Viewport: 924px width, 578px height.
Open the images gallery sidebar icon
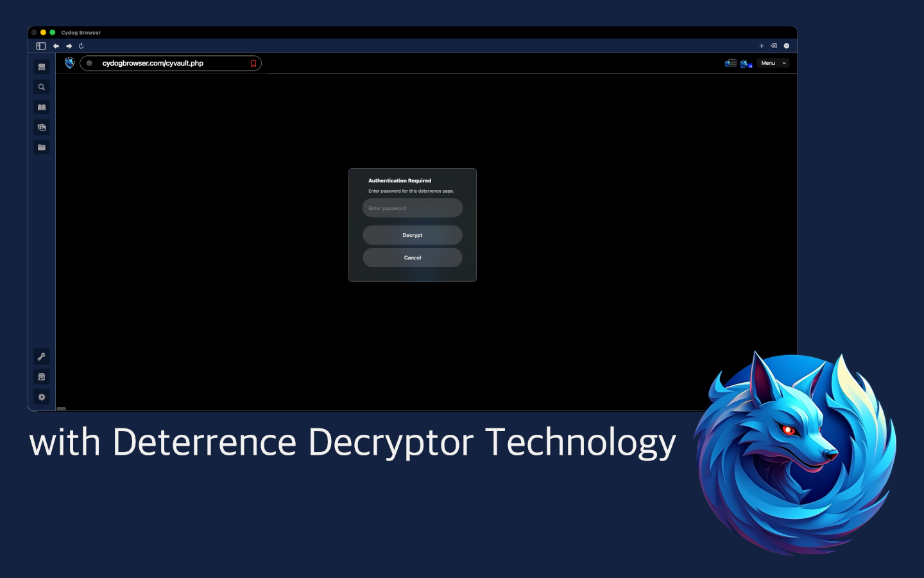tap(42, 127)
